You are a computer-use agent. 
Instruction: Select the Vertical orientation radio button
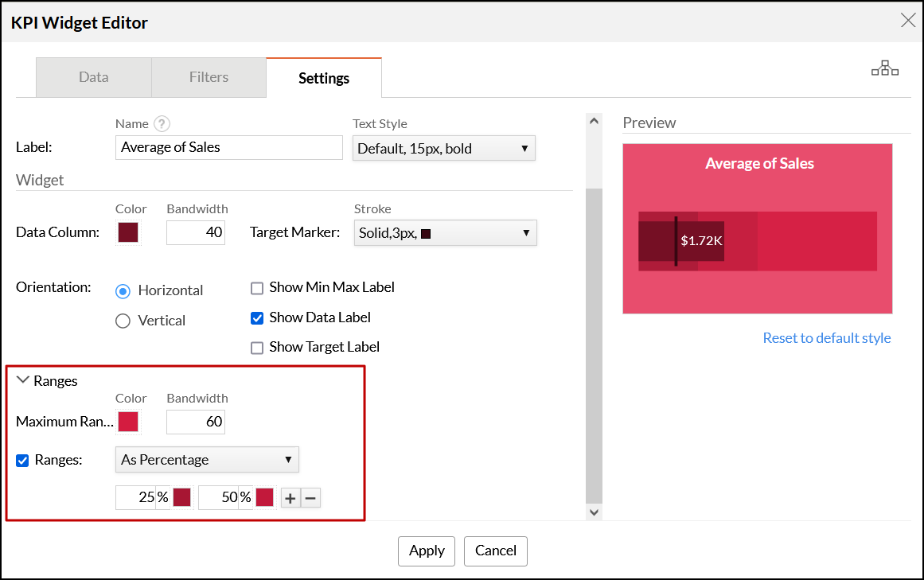(x=123, y=321)
